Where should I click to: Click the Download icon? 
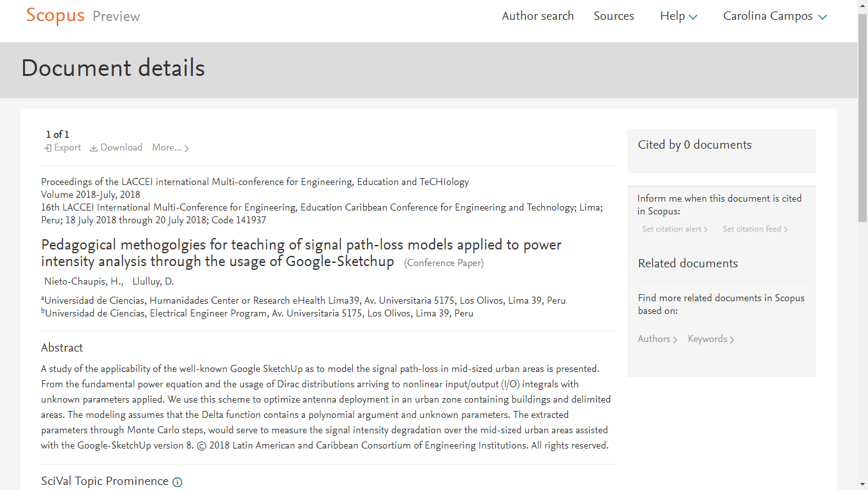(x=94, y=148)
